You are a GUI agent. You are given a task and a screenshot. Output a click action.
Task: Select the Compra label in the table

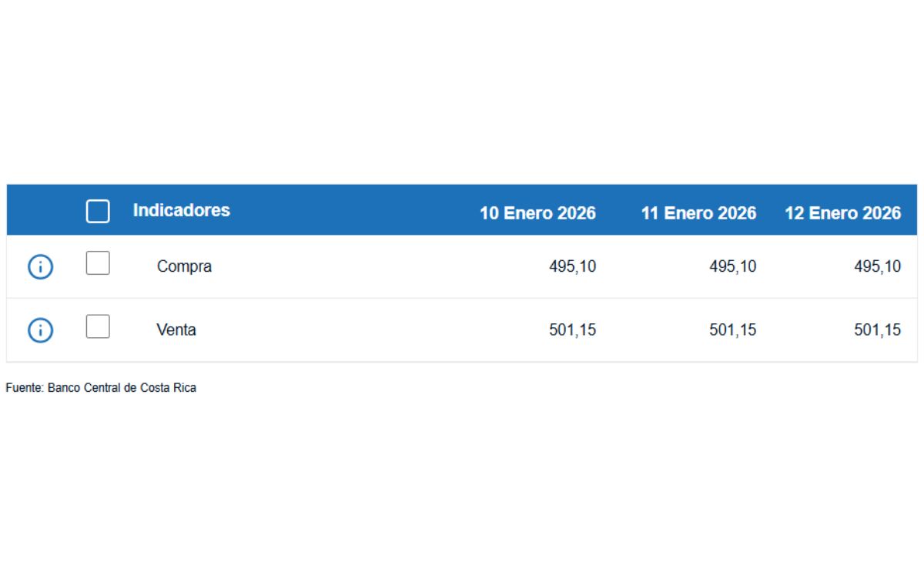point(185,266)
